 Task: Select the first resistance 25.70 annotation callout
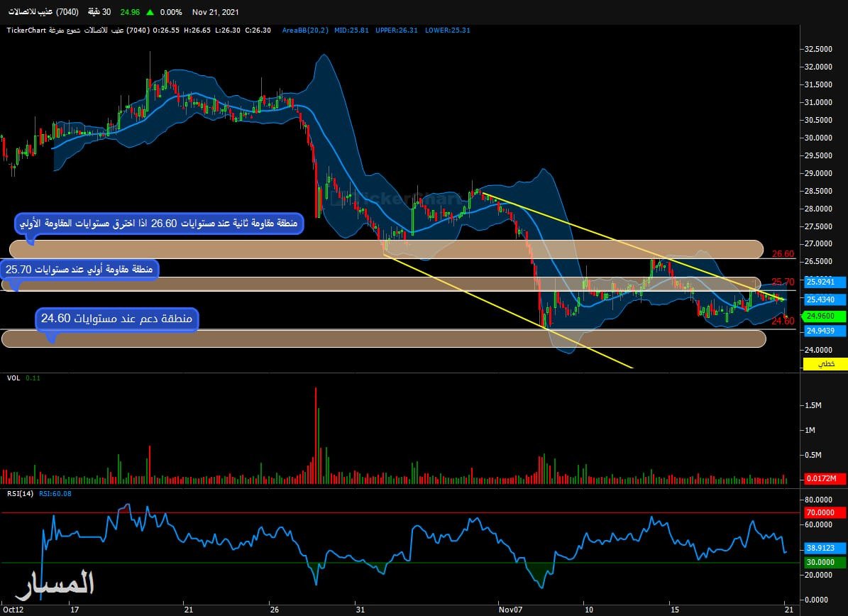point(79,270)
